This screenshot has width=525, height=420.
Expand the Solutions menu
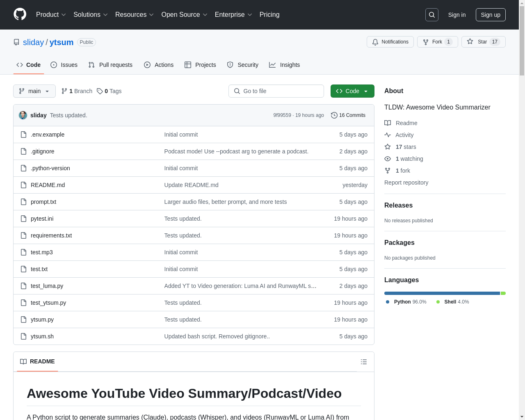pos(91,15)
